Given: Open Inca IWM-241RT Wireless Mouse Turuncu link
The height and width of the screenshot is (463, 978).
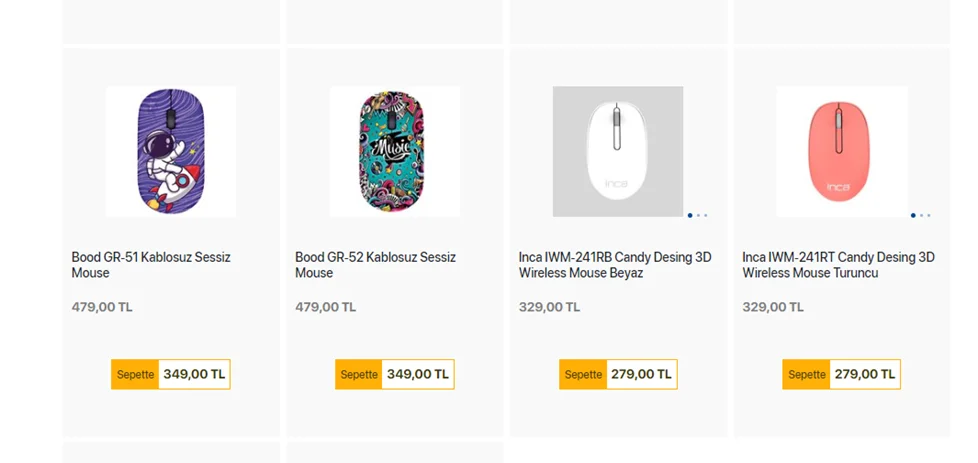Looking at the screenshot, I should [838, 265].
